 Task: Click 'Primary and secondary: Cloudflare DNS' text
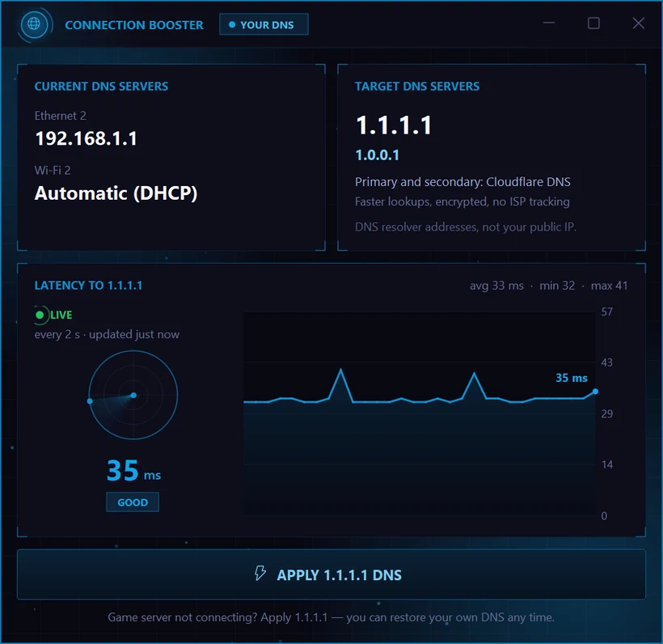coord(462,182)
